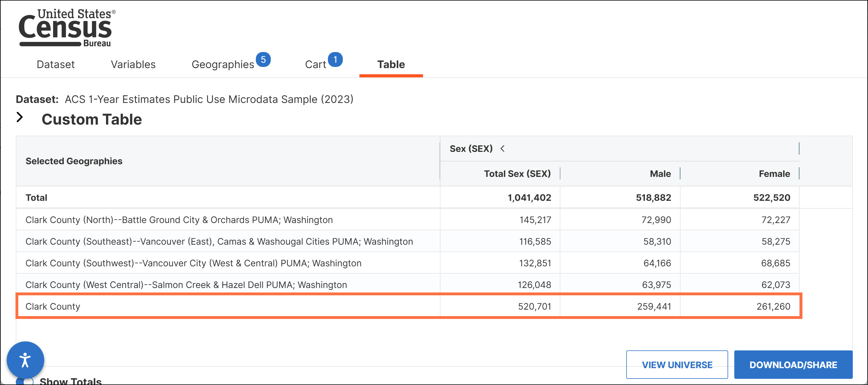Click the Total Sex (SEX) column header
The width and height of the screenshot is (868, 385).
(517, 174)
